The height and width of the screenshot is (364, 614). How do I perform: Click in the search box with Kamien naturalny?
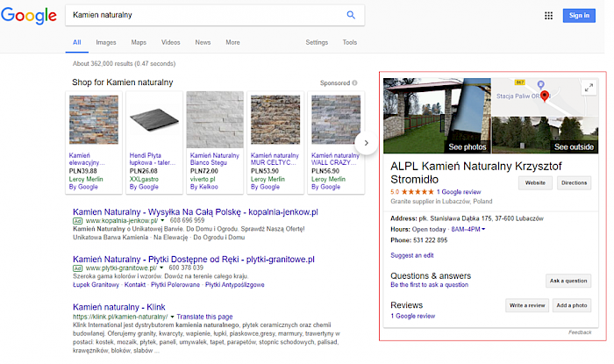(202, 16)
